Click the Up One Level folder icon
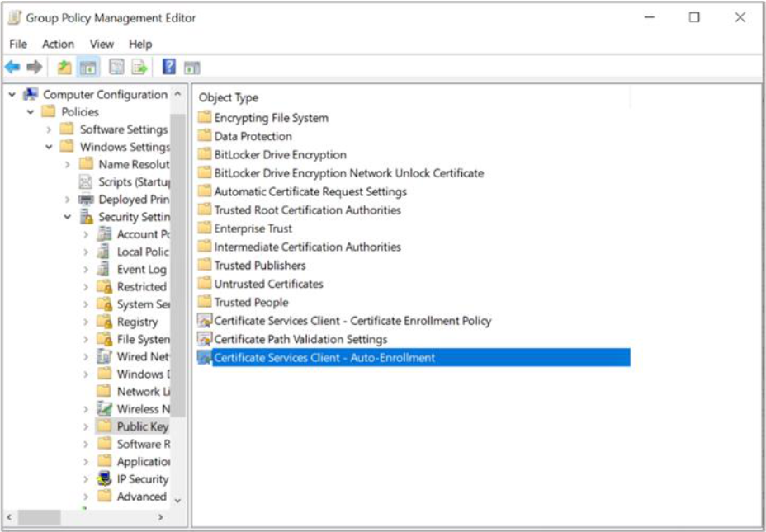Viewport: 766px width, 532px height. (x=64, y=68)
